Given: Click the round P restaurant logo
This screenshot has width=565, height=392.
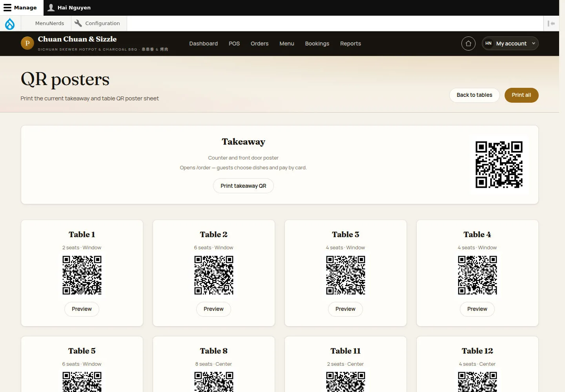Looking at the screenshot, I should pyautogui.click(x=27, y=44).
